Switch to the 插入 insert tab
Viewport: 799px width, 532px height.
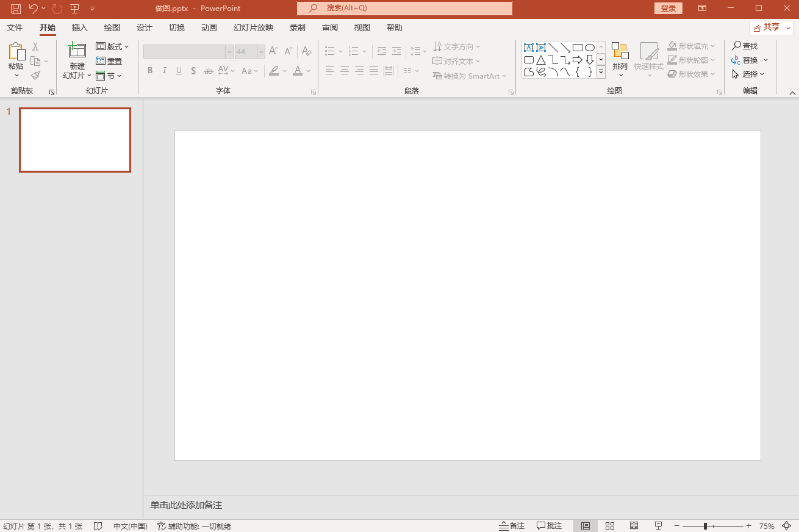coord(80,28)
